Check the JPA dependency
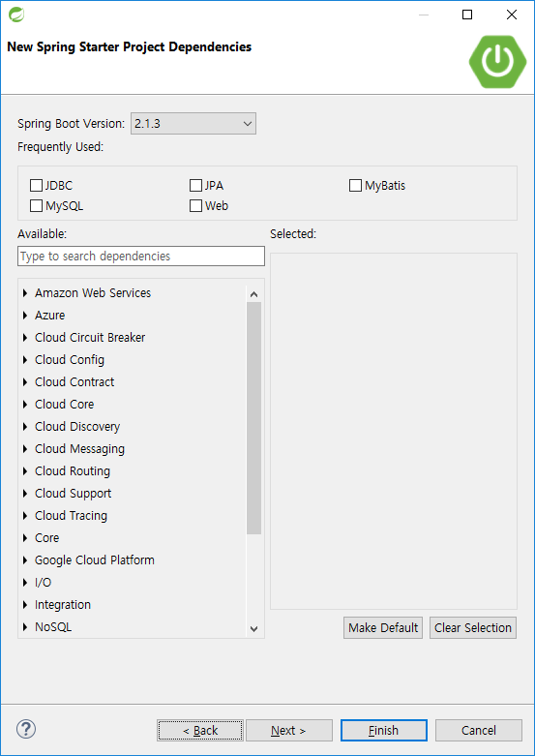This screenshot has width=535, height=756. coord(195,185)
